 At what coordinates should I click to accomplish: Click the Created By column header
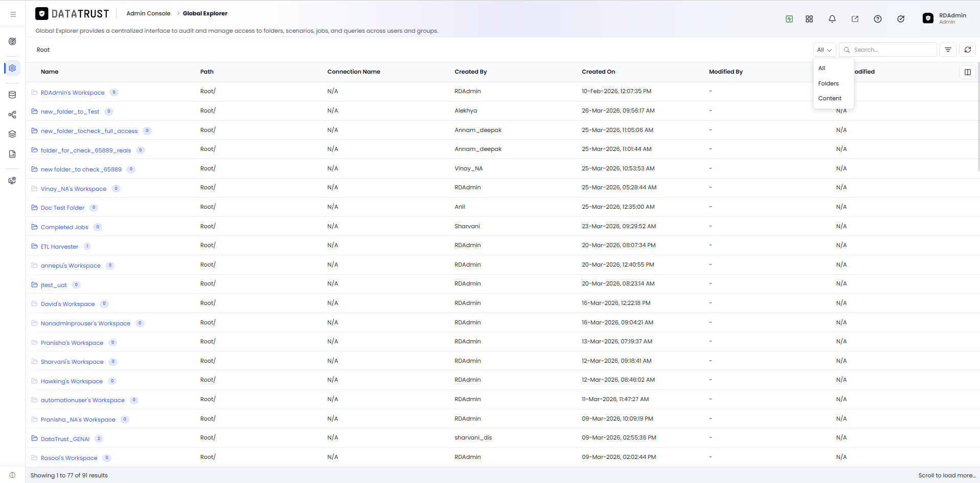471,72
